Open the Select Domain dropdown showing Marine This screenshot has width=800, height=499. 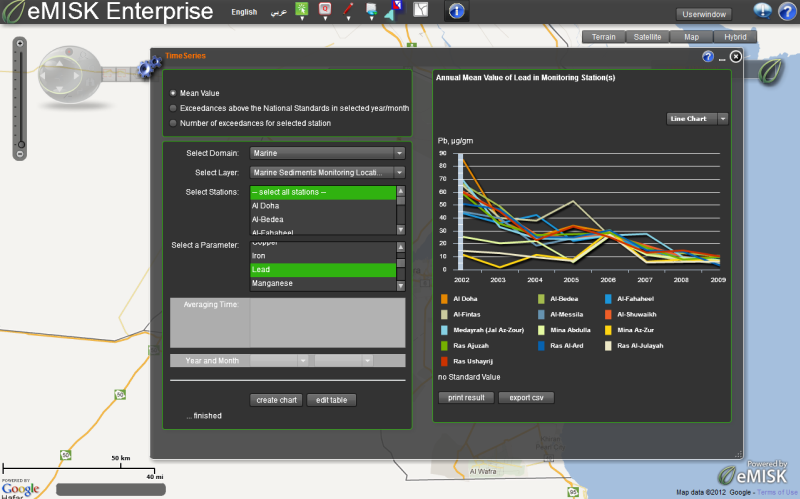point(327,153)
